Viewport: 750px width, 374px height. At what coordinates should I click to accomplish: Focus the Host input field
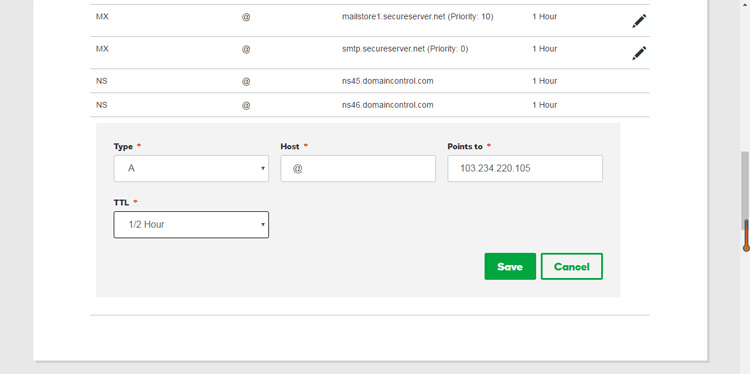(358, 168)
